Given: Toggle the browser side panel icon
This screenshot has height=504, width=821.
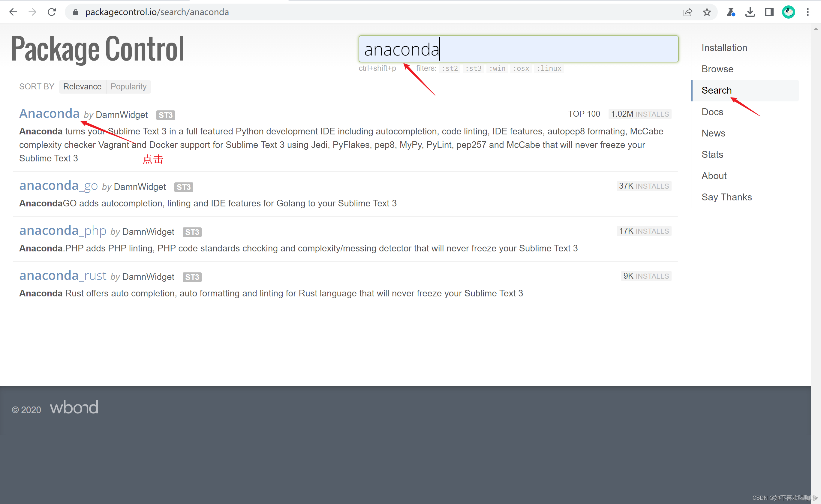Looking at the screenshot, I should [769, 12].
